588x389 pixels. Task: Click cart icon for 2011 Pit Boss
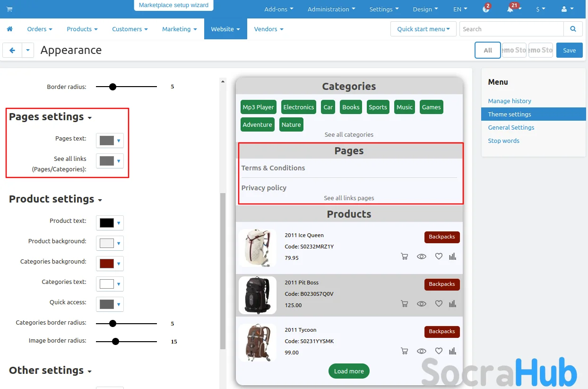[x=404, y=304]
